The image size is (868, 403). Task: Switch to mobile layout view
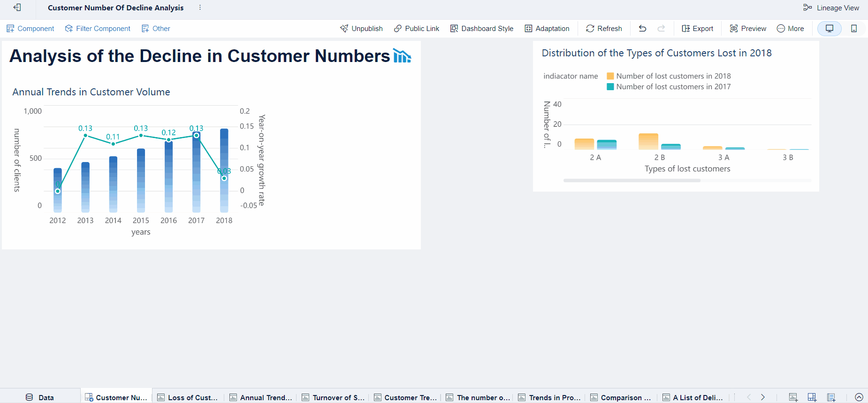pos(854,29)
